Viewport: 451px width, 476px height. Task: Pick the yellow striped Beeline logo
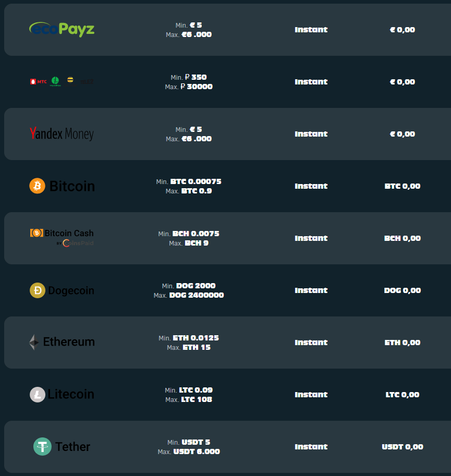click(x=70, y=80)
